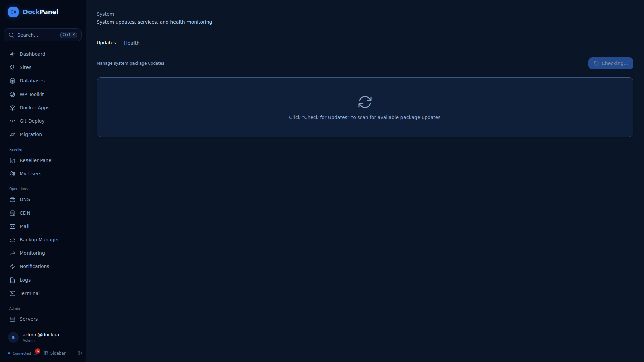The image size is (644, 362).
Task: Open Sites using its rocket icon
Action: (13, 67)
